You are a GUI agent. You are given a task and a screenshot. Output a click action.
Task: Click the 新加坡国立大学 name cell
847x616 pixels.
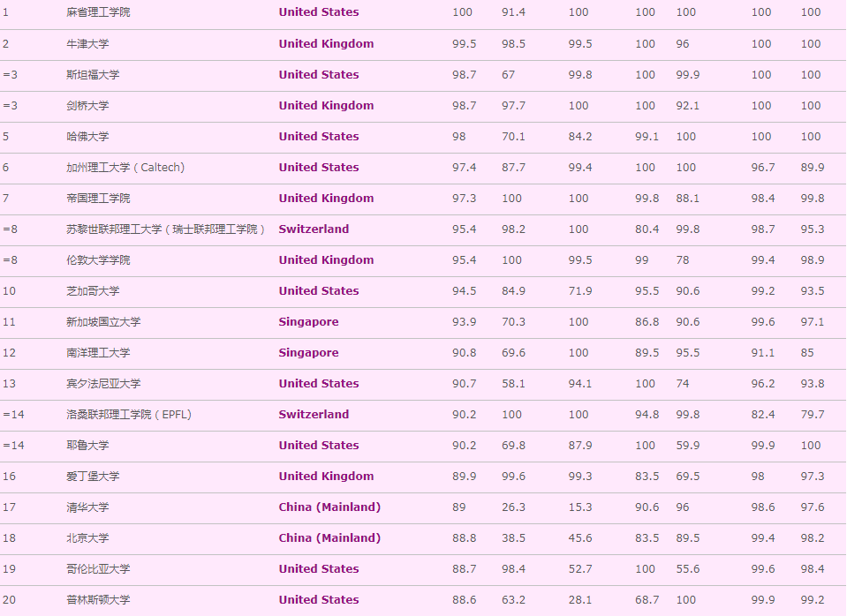coord(103,322)
